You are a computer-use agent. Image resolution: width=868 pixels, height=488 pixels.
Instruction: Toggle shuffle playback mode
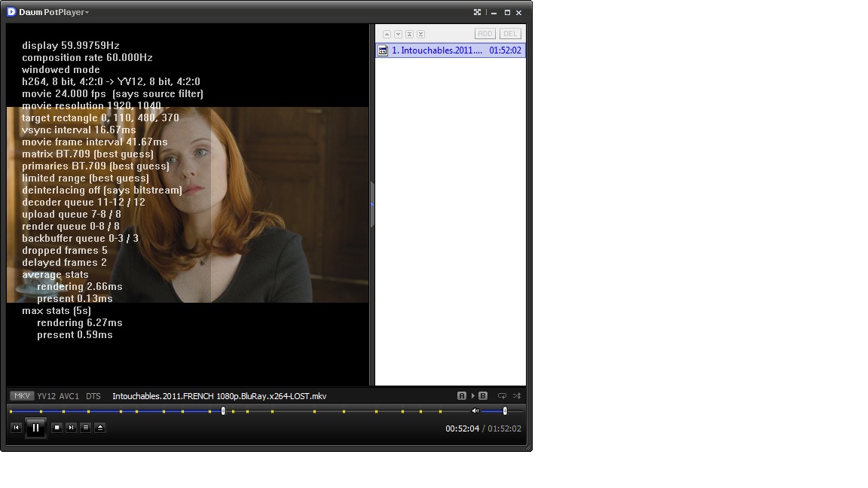[x=517, y=395]
